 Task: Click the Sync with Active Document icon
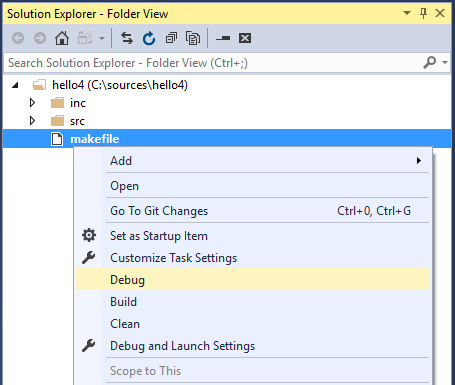point(127,38)
